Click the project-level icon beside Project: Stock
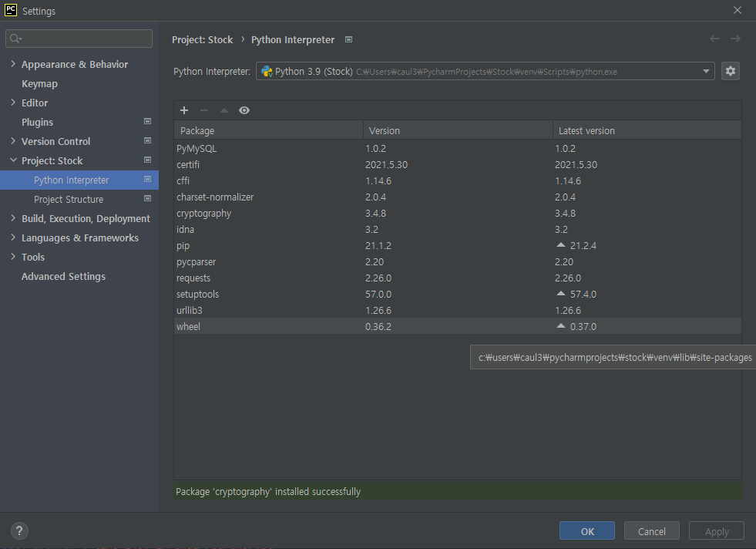Screen dimensions: 756x549 pos(147,160)
